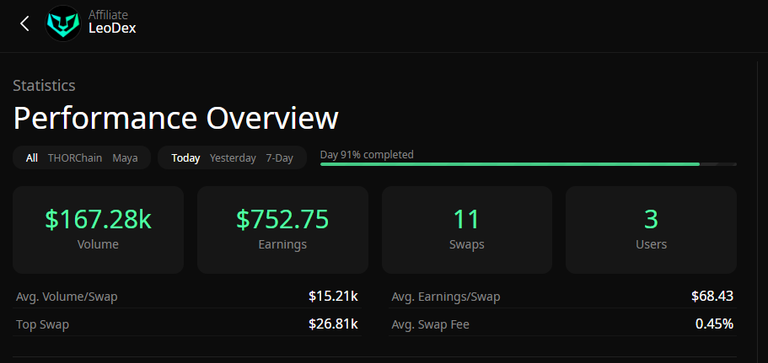Click the Statistics section label
Viewport: 768px width, 363px height.
click(x=44, y=86)
